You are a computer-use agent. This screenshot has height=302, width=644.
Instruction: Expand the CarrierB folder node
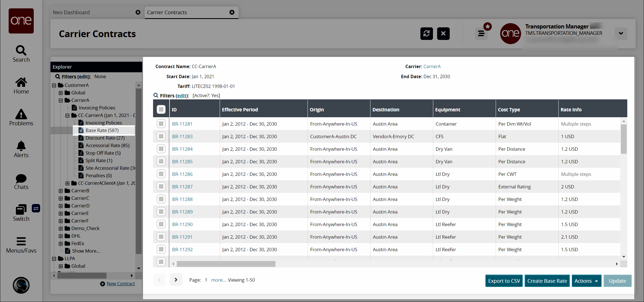point(60,191)
